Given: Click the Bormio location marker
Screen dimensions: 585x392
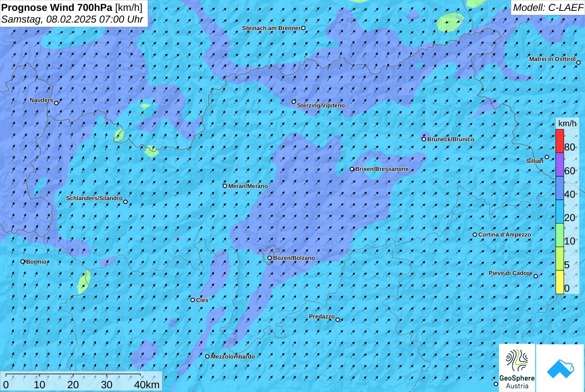Looking at the screenshot, I should click(x=23, y=262).
